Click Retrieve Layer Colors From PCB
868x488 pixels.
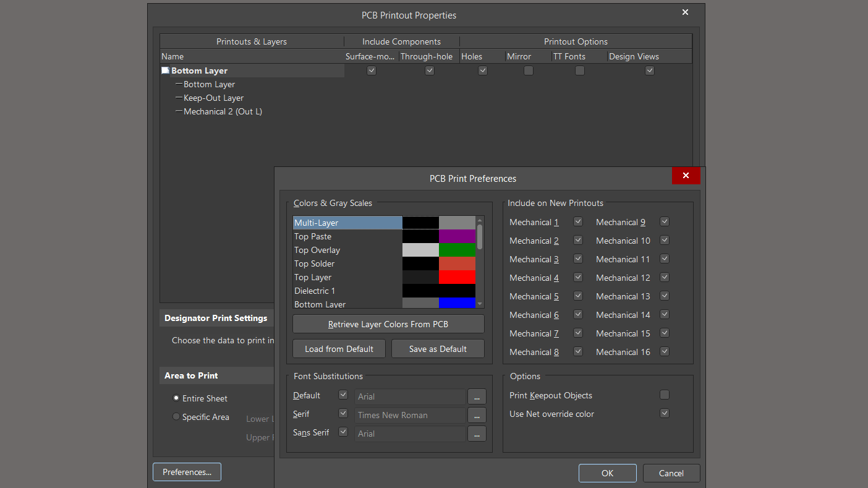[388, 324]
